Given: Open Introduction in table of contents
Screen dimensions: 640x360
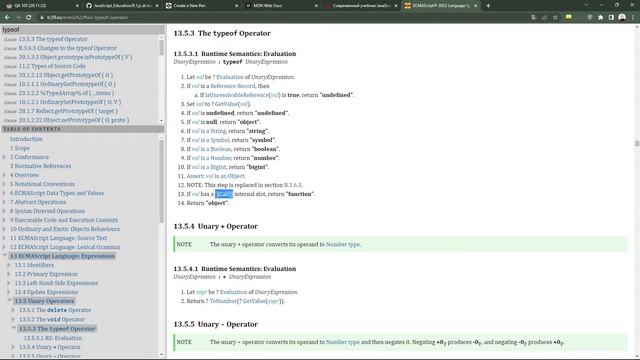Looking at the screenshot, I should point(26,139).
